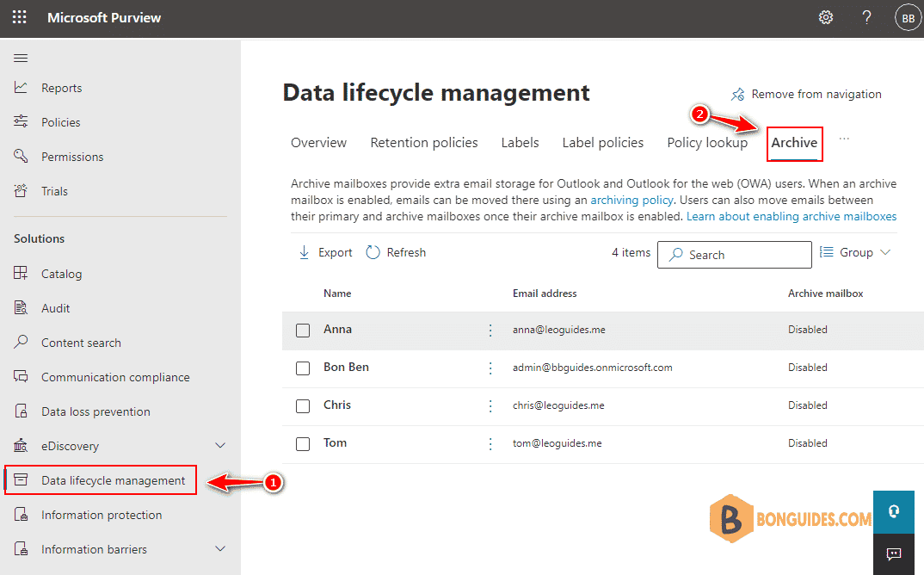924x575 pixels.
Task: Expand Information barriers in the sidebar
Action: click(220, 548)
